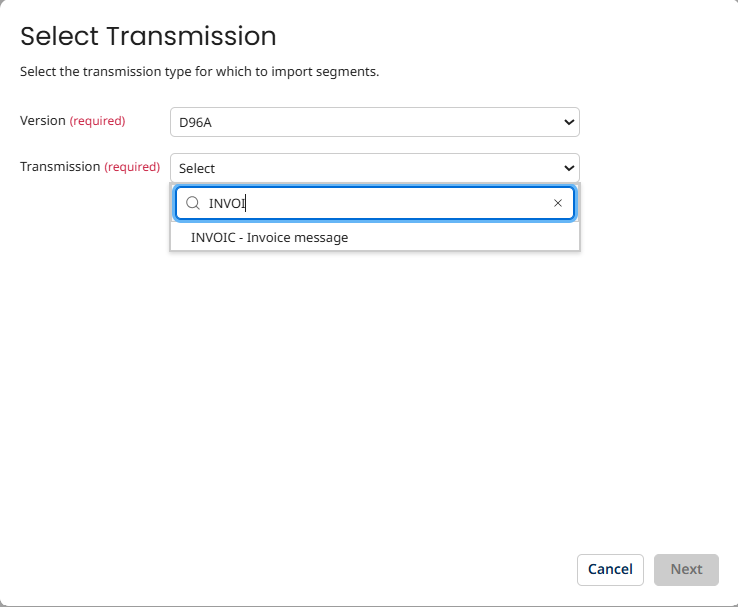Choose INVOIC - Invoice message option
The image size is (738, 607).
click(x=270, y=237)
